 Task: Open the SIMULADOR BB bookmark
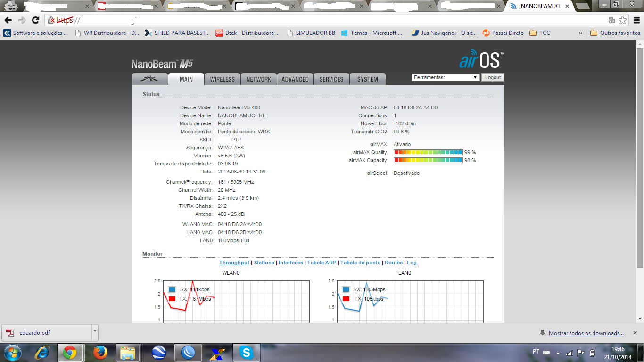(x=311, y=33)
